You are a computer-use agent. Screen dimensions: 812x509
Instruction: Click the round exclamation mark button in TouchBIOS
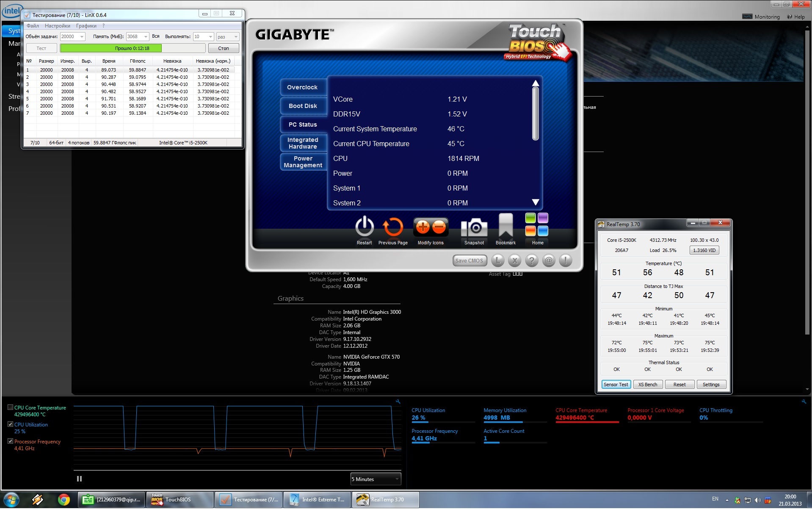(566, 260)
